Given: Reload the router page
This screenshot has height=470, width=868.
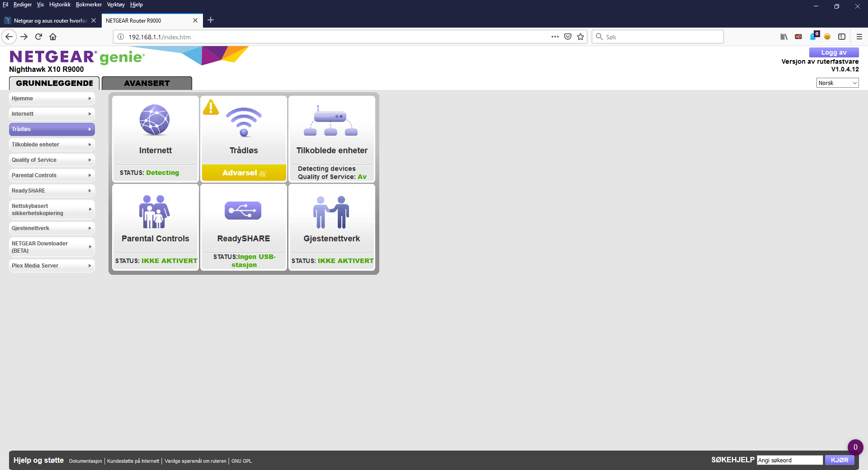Looking at the screenshot, I should 38,37.
